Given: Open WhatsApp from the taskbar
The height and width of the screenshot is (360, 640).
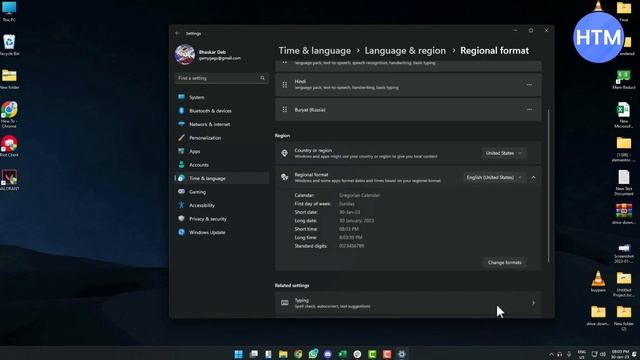Looking at the screenshot, I should click(x=313, y=354).
